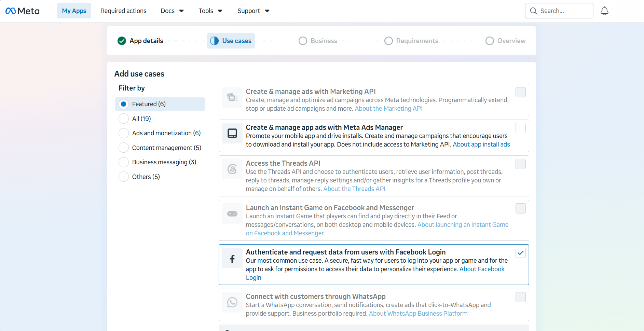Switch to the Business step
Image resolution: width=644 pixels, height=331 pixels.
pos(318,41)
